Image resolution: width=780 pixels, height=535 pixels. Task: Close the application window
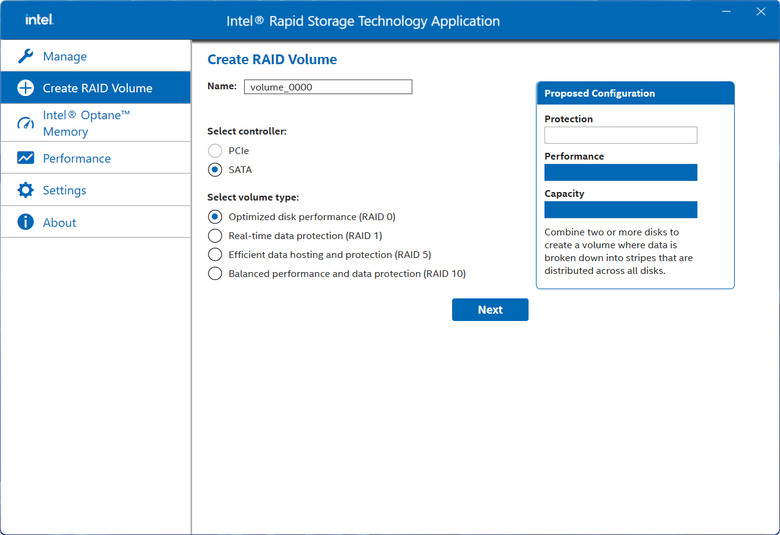[x=761, y=11]
